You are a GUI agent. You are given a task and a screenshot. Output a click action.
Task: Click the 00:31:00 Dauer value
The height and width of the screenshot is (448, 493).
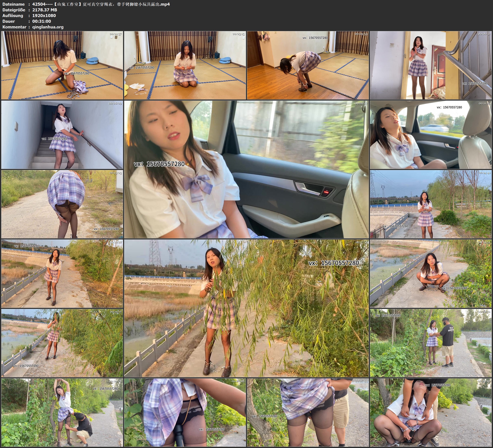click(42, 21)
